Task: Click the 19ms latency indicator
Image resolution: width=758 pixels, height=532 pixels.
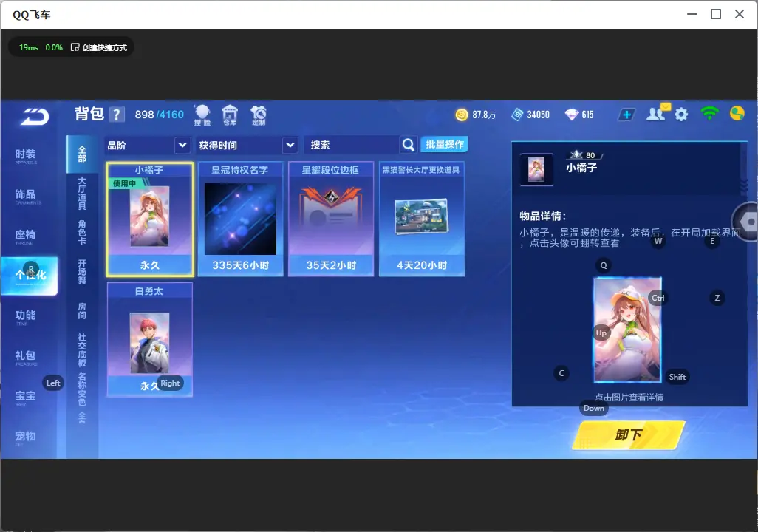Action: [29, 47]
